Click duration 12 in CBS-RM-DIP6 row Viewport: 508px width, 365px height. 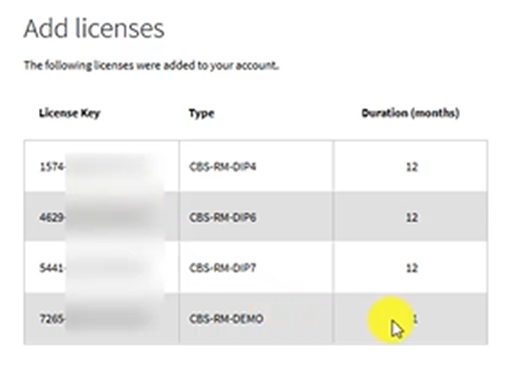tap(412, 217)
